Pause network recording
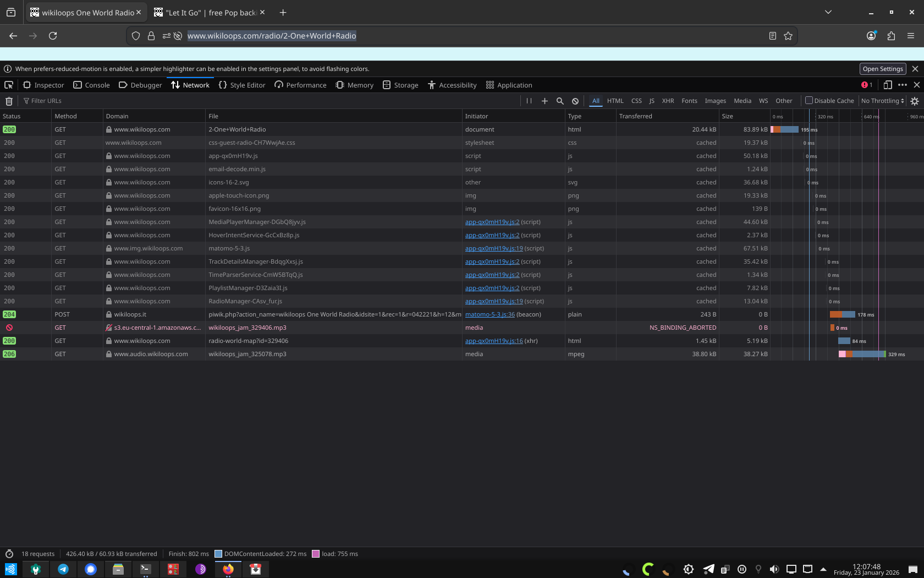924x578 pixels. coord(529,101)
